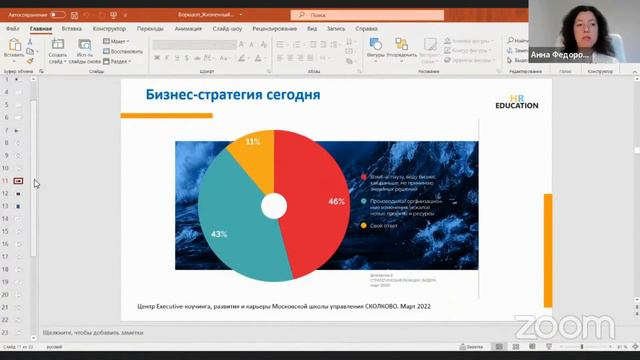Screen dimensions: 640x360
Task: Open the Вид tab
Action: 312,29
